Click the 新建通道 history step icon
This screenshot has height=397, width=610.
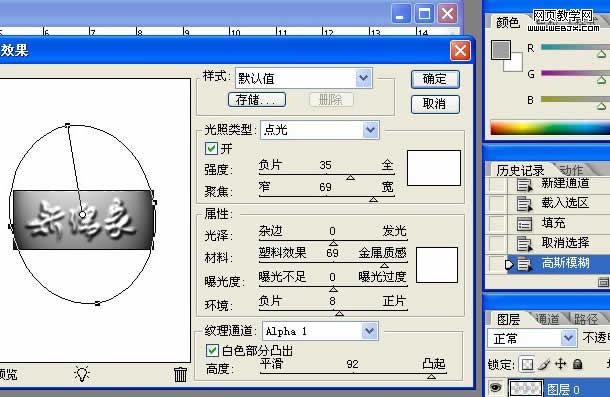click(x=524, y=184)
